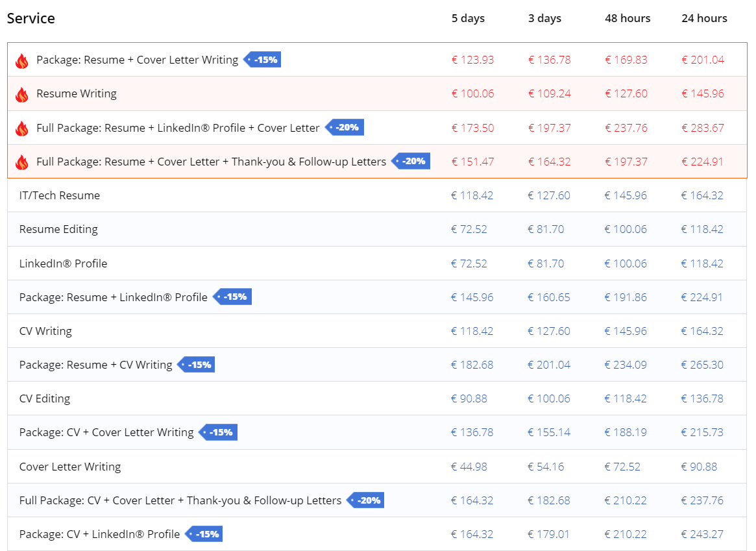Screen dimensions: 756x551
Task: Choose € 123.93 price for Resume + Cover Letter package
Action: [x=472, y=60]
